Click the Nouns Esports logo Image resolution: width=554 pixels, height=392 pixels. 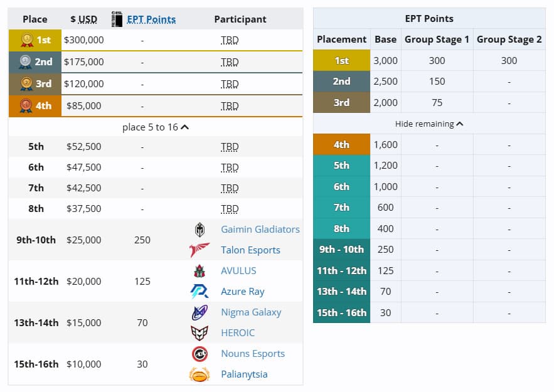click(200, 354)
